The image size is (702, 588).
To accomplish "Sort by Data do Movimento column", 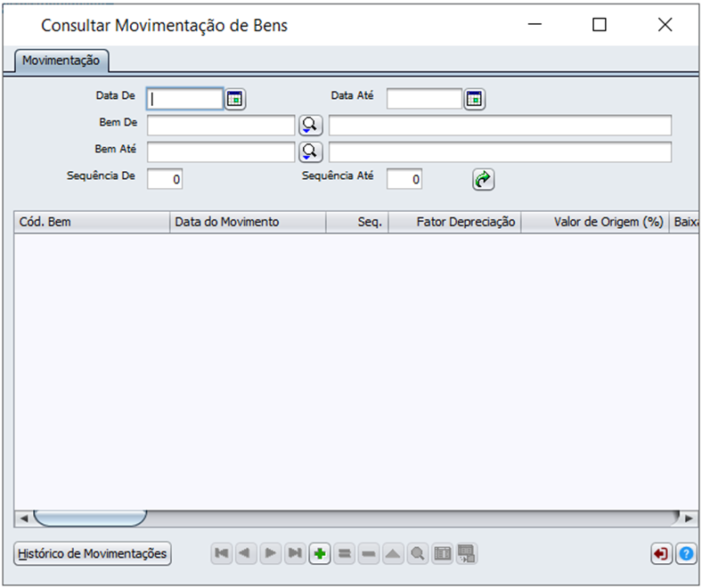I will coord(248,222).
